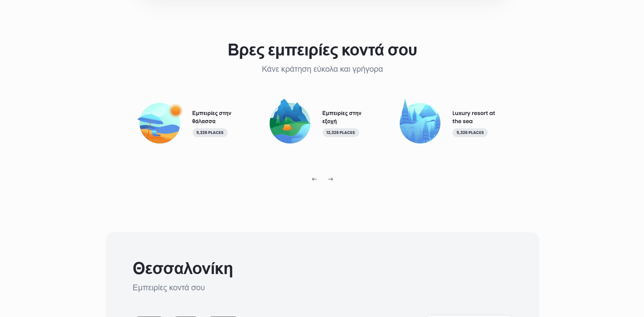
Task: Click the white outlined button in Θεσσαλονίκη section
Action: pos(469,316)
